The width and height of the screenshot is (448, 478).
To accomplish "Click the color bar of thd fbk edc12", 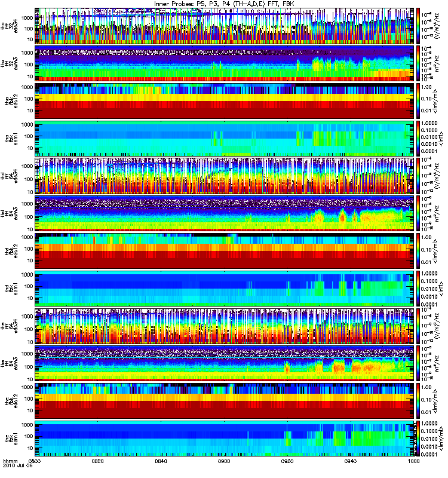I will coord(418,251).
